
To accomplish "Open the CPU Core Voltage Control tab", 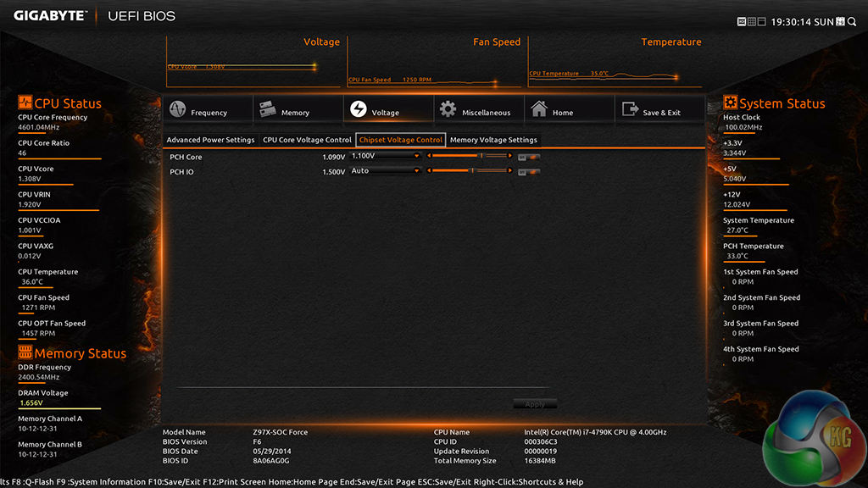I will 307,140.
